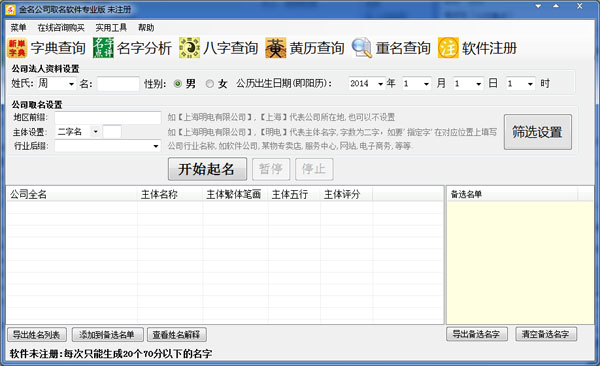Click the 筛选设置 filter settings button
The height and width of the screenshot is (366, 600).
[x=538, y=132]
